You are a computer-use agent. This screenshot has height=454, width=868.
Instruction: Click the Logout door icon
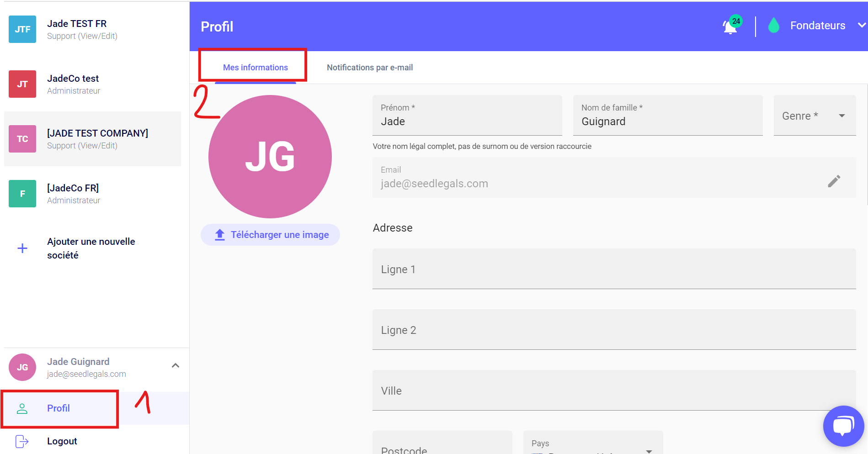[22, 441]
